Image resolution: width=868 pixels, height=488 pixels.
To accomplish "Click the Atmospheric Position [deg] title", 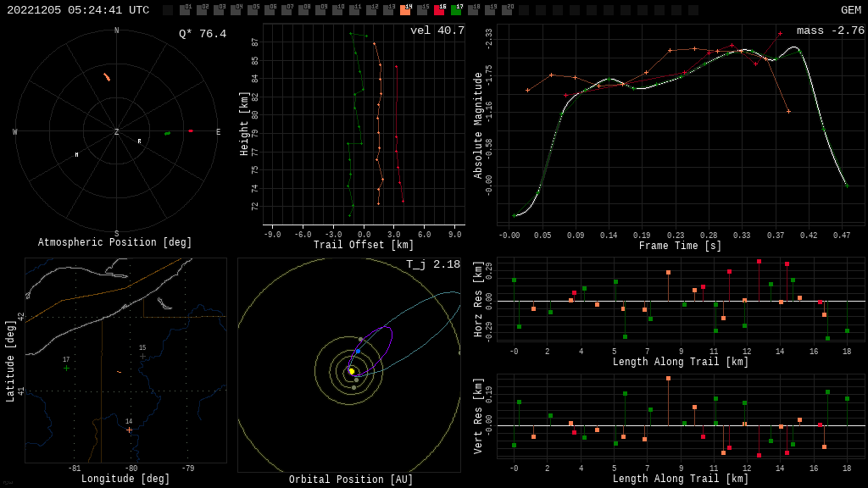I will 114,242.
